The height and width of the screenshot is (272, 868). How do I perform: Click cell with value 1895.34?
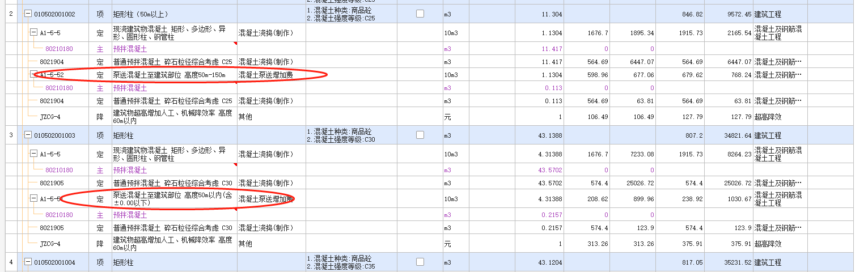coord(633,33)
